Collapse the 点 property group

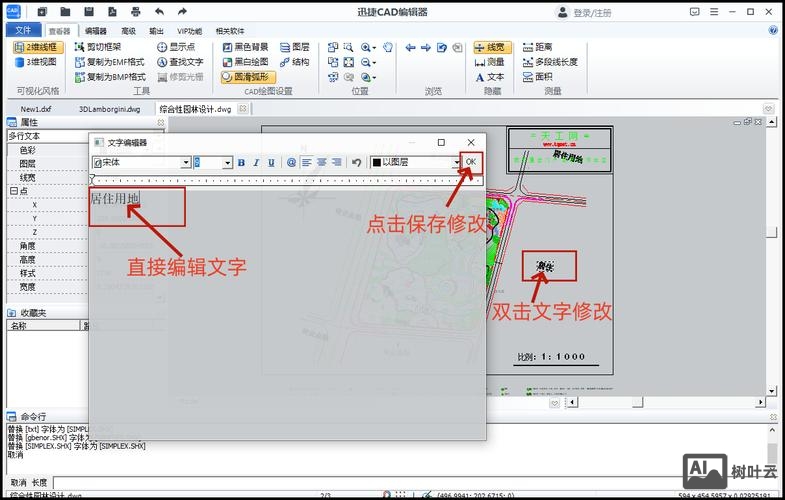point(13,191)
